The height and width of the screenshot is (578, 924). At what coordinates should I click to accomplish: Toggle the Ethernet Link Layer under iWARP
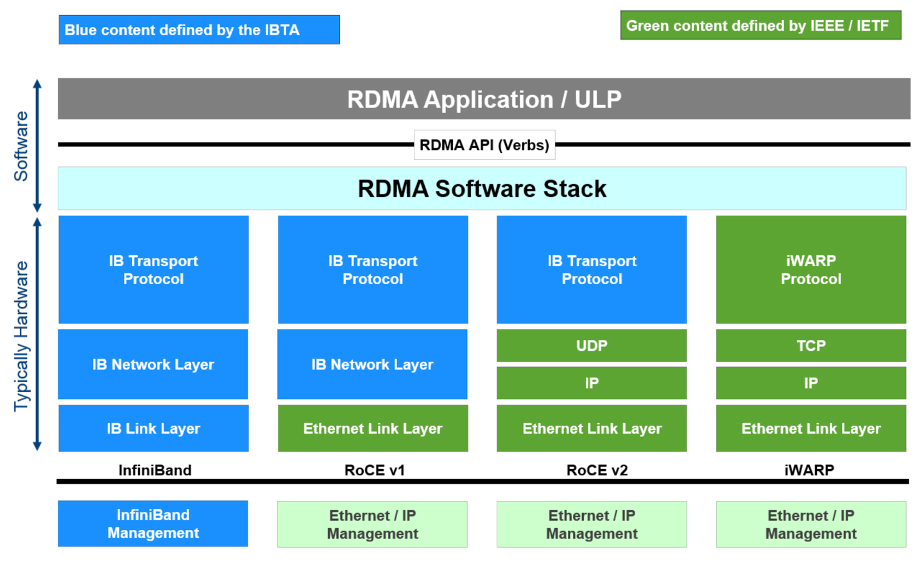[810, 428]
